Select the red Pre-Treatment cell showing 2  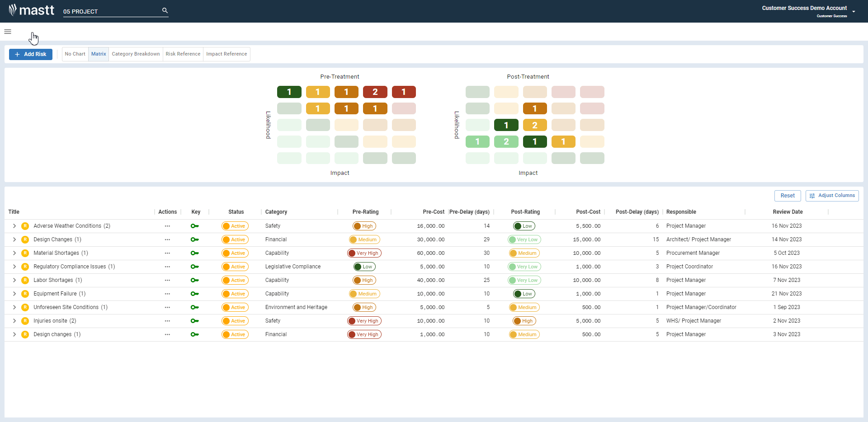pyautogui.click(x=375, y=92)
